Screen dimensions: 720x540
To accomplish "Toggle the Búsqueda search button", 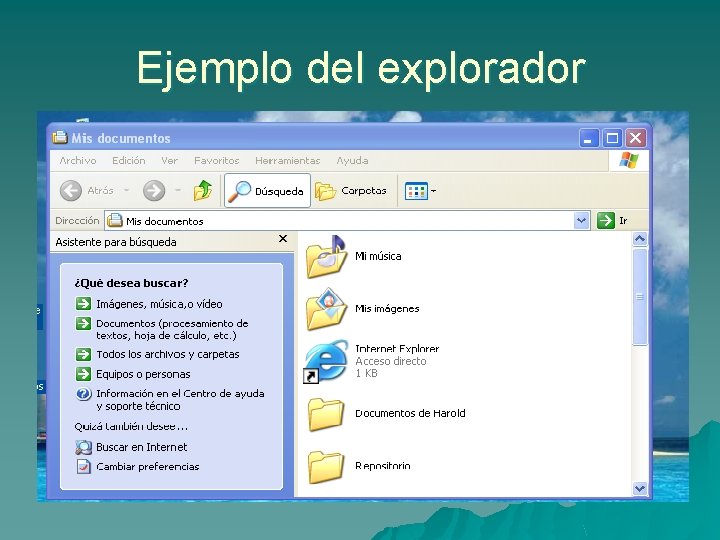I will point(267,191).
